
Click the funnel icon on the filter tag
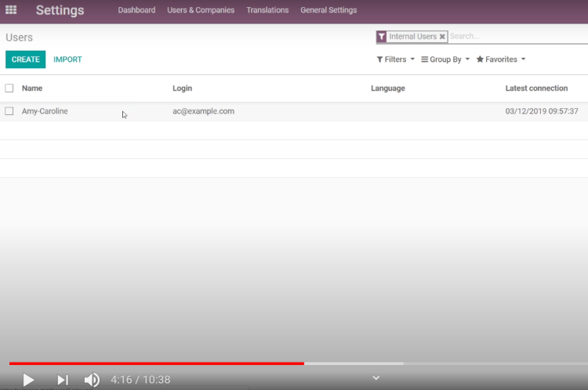381,36
